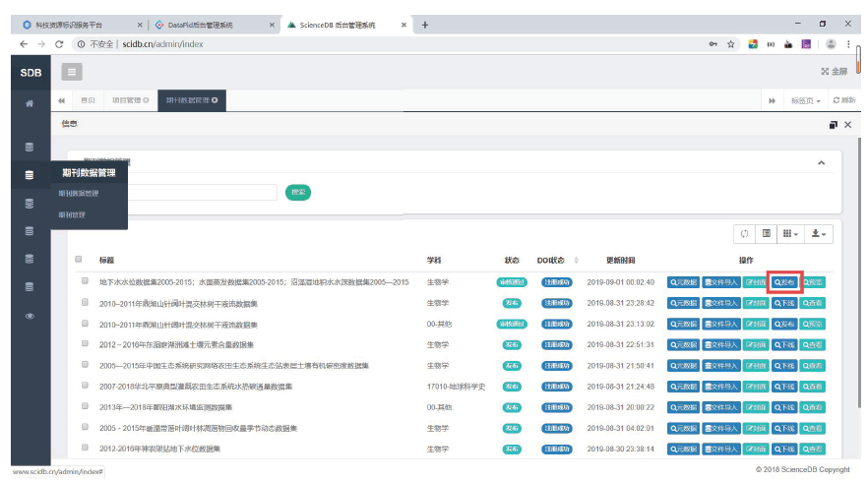Image resolution: width=868 pixels, height=480 pixels.
Task: Click 文件导入 for 2019-08-31 23:28:42 row
Action: point(720,303)
